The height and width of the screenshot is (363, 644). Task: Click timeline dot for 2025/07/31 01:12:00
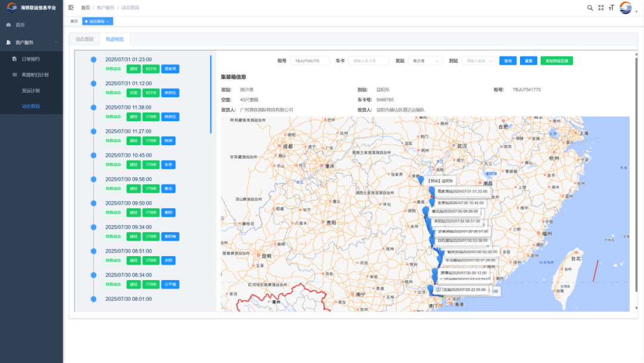(x=94, y=84)
